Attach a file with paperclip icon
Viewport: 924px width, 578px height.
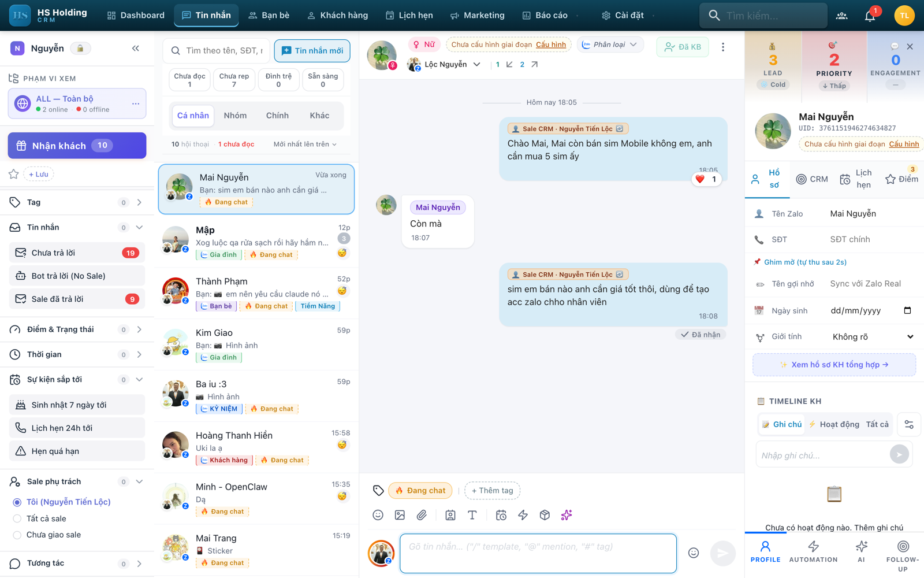[x=422, y=515]
